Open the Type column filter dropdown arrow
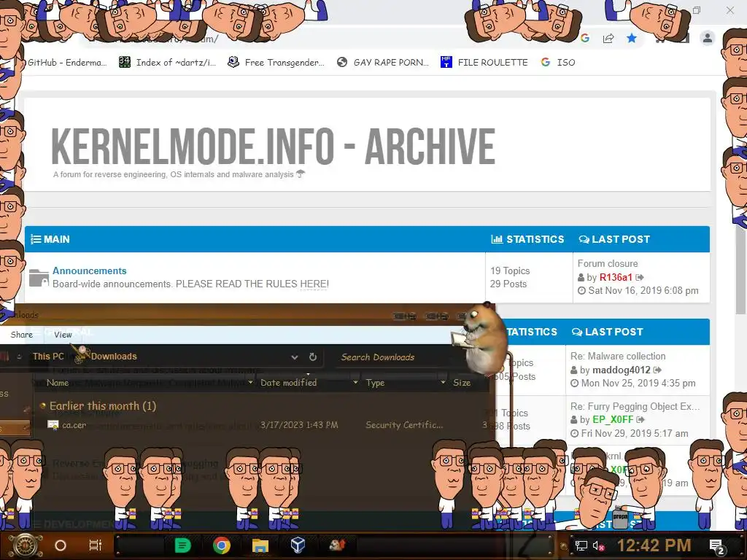747x560 pixels. pyautogui.click(x=443, y=382)
